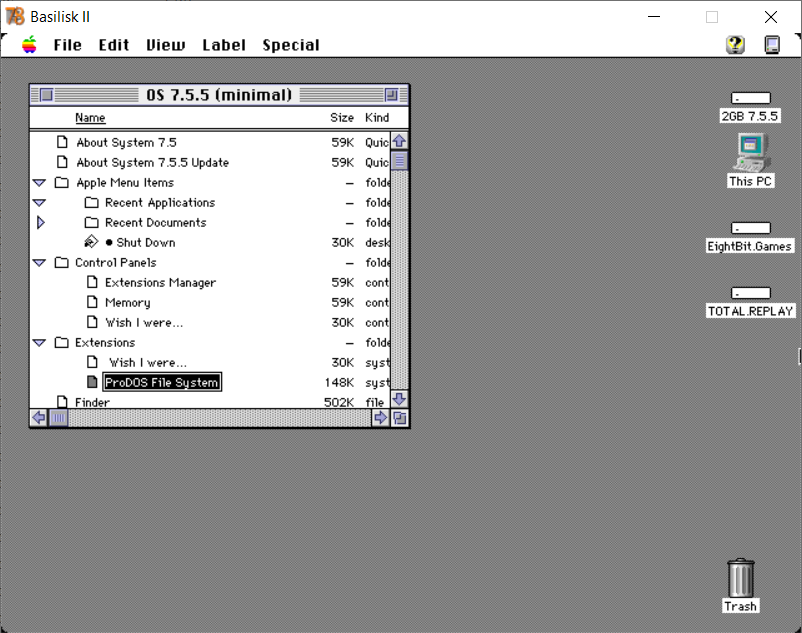
Task: Click the horizontal scroll thumb
Action: click(x=59, y=418)
